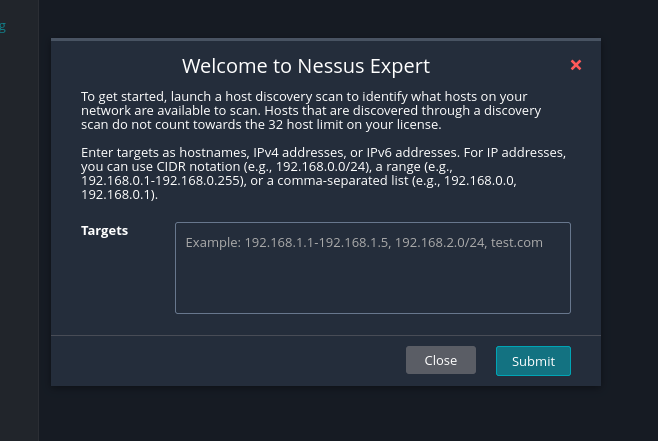Click the dimmed area above the dialog
Screen dimensions: 658x441
point(326,18)
